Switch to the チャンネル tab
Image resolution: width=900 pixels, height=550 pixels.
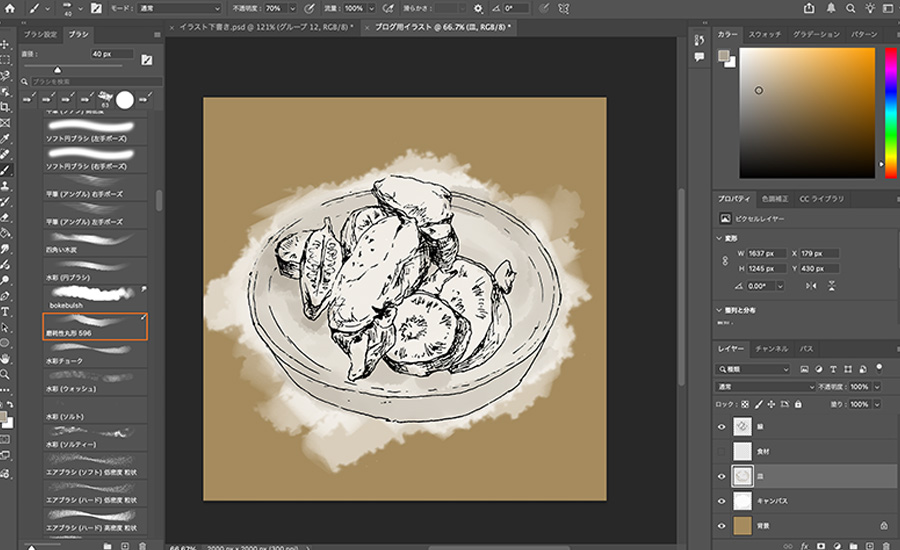(772, 349)
